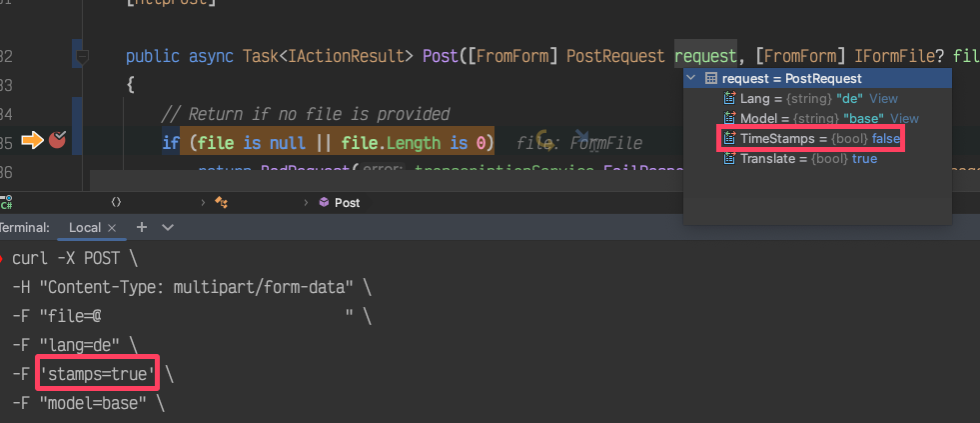
Task: Click the property icon next to Lang
Action: [x=729, y=98]
